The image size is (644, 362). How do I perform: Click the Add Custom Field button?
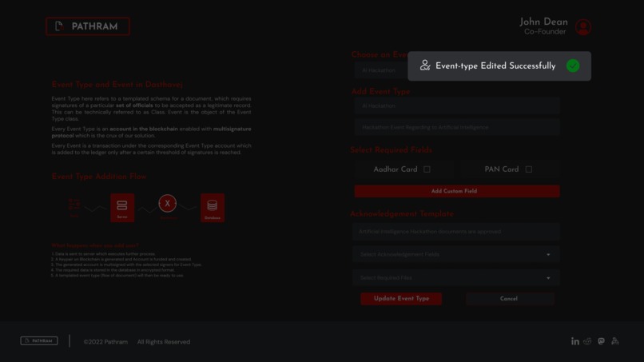click(x=457, y=191)
